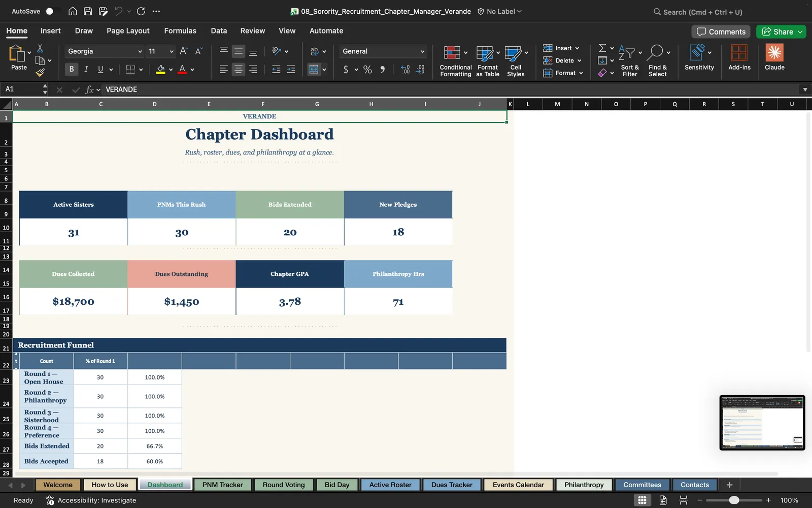Open Conditional Formatting

tap(455, 61)
